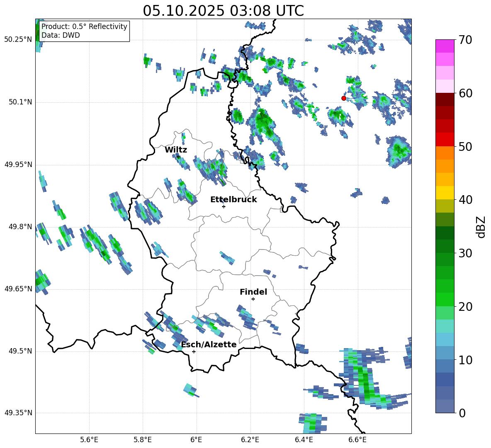Click the 'Product: 0.5° Reflectivity' text
The width and height of the screenshot is (491, 448).
click(84, 27)
